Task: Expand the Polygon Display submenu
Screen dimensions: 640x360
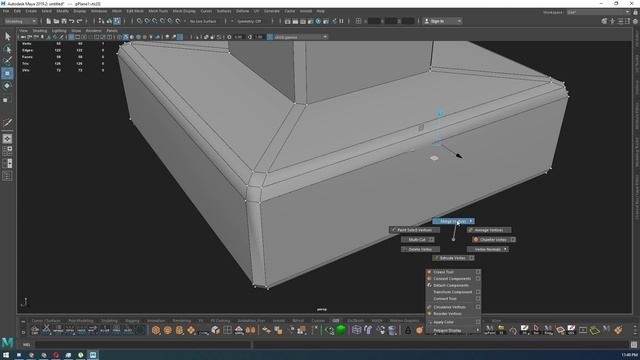Action: (453, 330)
